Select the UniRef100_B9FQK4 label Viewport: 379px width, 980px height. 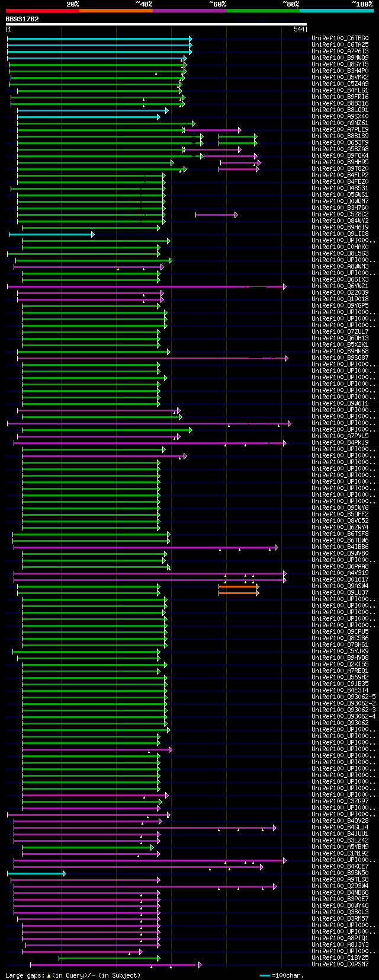point(340,156)
